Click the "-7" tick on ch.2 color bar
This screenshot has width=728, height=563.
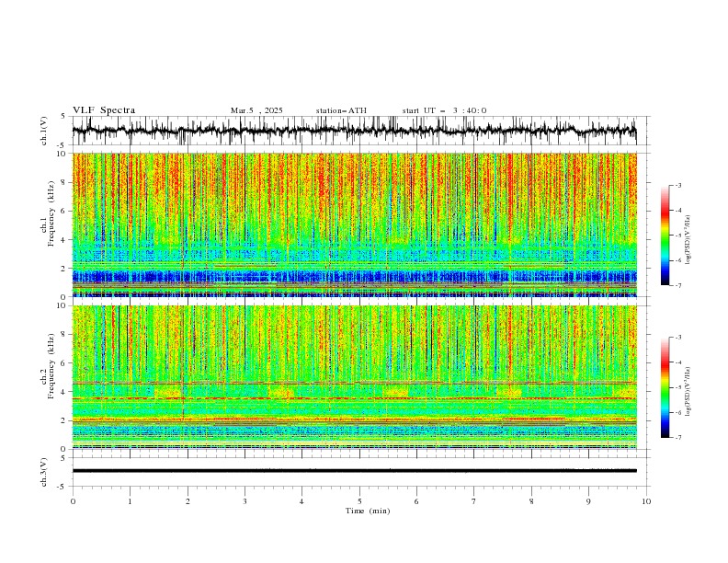coord(677,437)
